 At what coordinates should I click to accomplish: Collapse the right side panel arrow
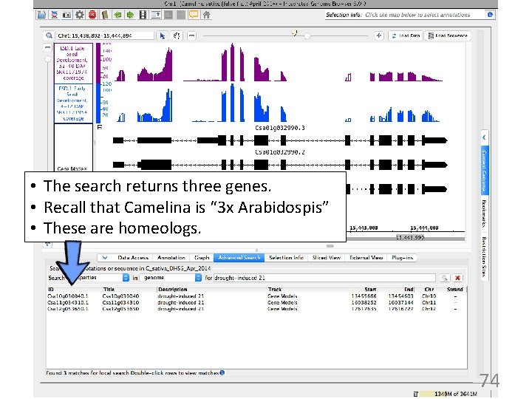click(x=484, y=137)
